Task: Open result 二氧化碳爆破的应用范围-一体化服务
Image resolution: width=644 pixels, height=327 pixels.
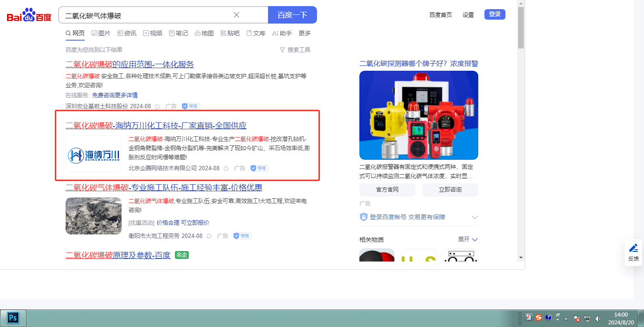Action: point(130,65)
